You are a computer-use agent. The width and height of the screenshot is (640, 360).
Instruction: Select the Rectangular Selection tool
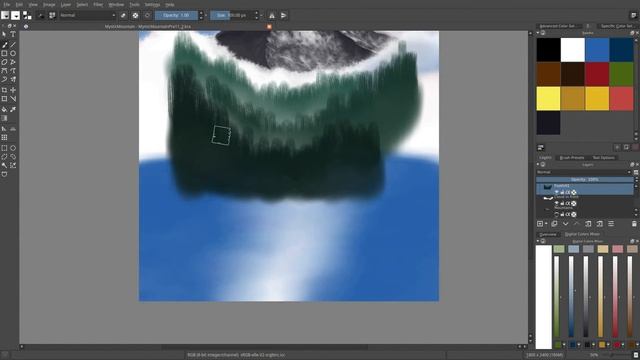4,148
